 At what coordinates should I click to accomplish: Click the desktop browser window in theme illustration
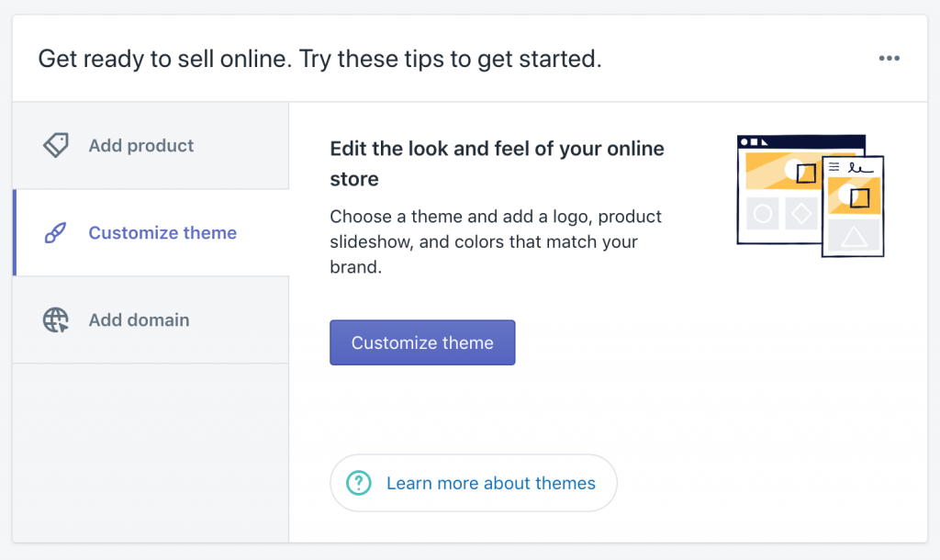(x=779, y=190)
